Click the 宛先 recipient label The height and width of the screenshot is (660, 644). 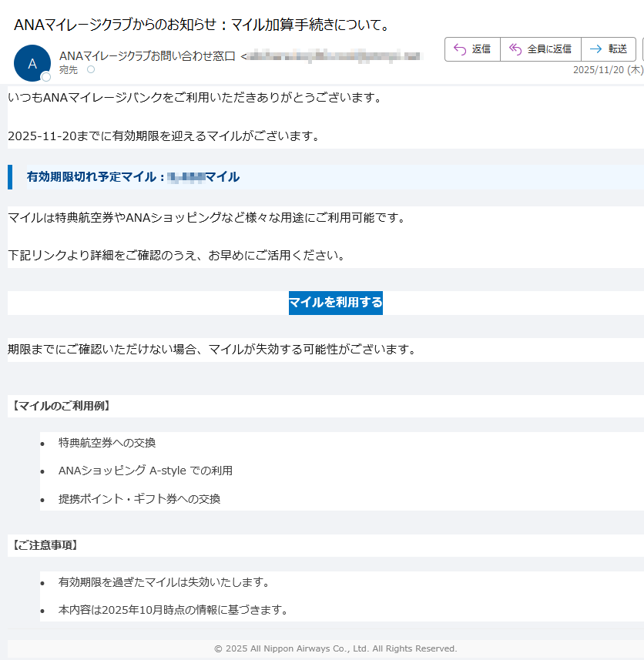(x=69, y=70)
